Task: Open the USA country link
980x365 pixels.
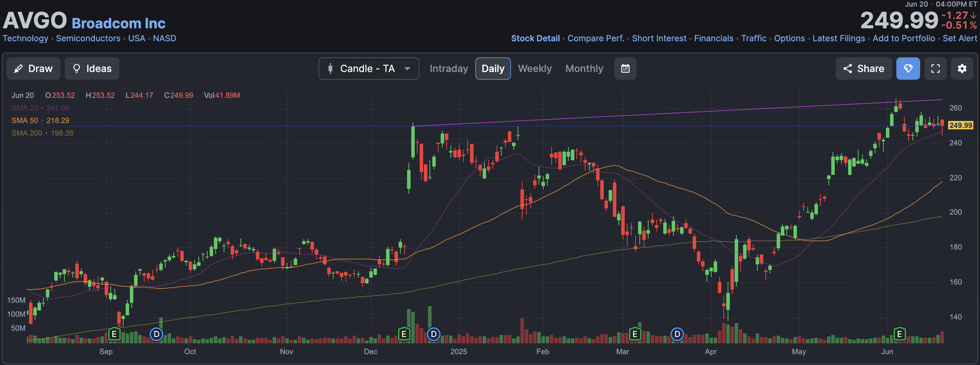Action: pos(136,38)
